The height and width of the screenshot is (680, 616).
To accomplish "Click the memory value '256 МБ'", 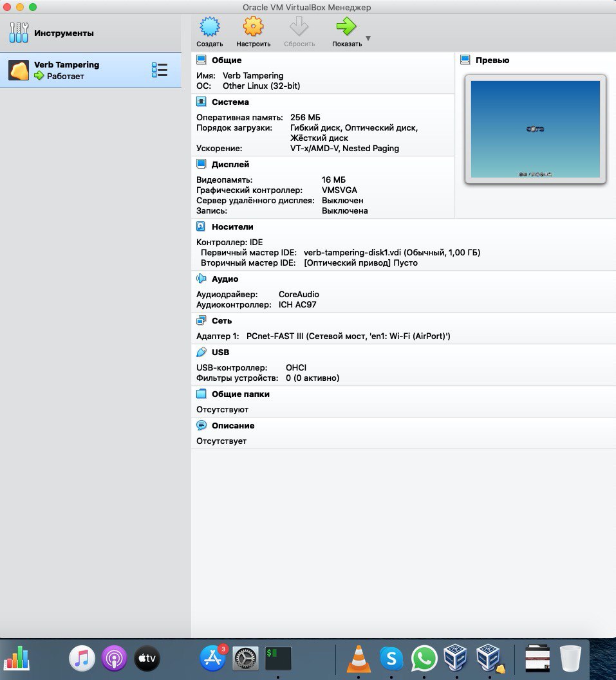I will (x=305, y=118).
